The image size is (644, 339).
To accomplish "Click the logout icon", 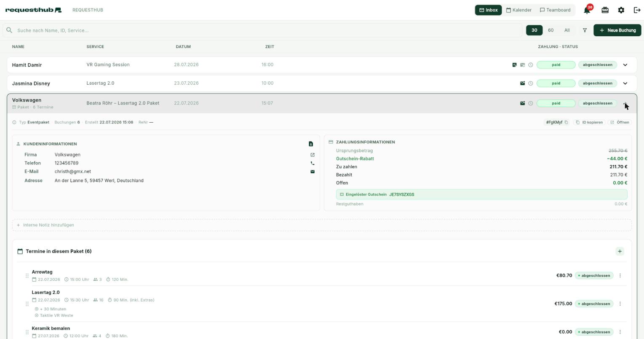I will pyautogui.click(x=637, y=10).
